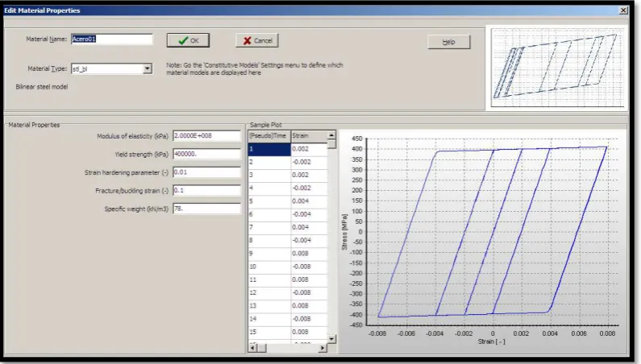Select row 5 strain cell 0.004
This screenshot has height=364, width=641.
309,201
